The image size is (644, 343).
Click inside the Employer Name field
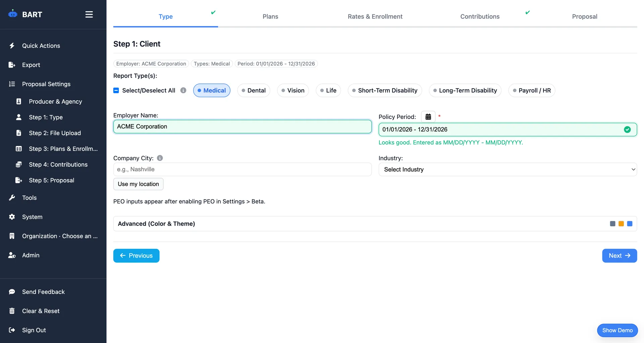pyautogui.click(x=242, y=126)
